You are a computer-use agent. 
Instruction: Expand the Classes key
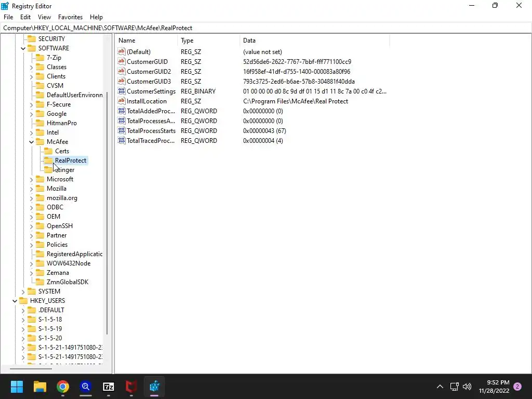pyautogui.click(x=32, y=67)
